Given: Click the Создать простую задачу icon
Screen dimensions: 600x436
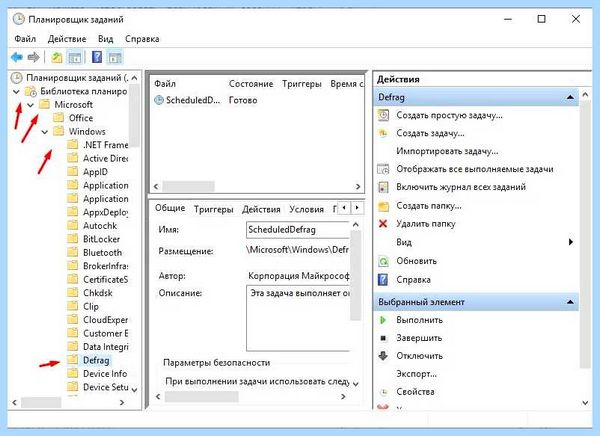Looking at the screenshot, I should tap(383, 115).
